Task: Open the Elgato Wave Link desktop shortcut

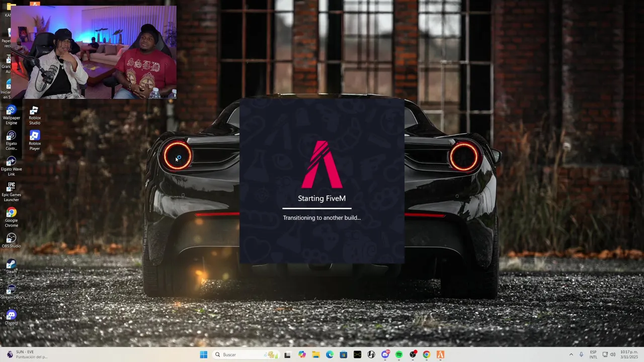Action: (11, 166)
